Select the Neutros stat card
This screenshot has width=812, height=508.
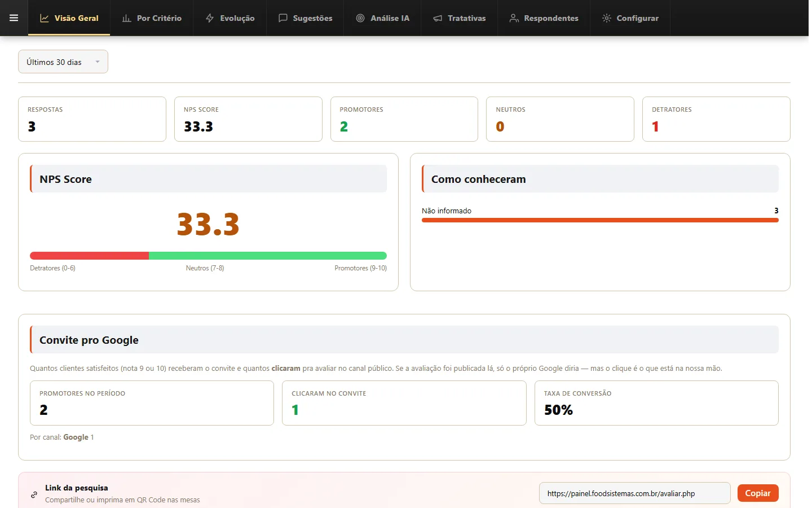click(561, 119)
